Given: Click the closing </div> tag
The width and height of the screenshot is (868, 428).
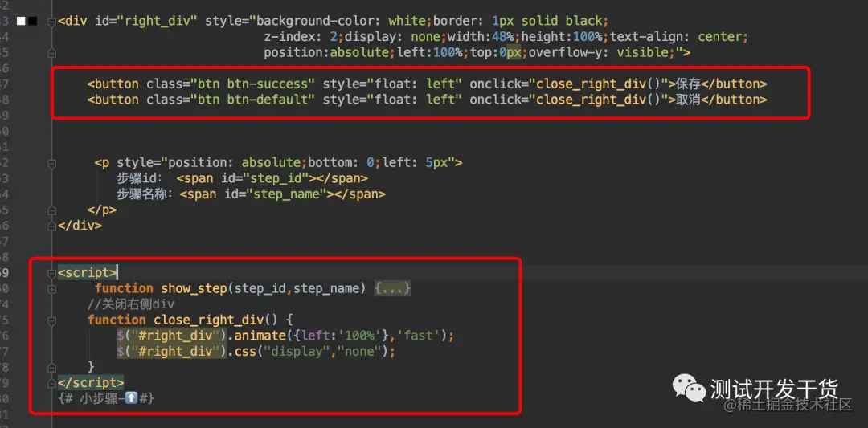Looking at the screenshot, I should coord(80,226).
